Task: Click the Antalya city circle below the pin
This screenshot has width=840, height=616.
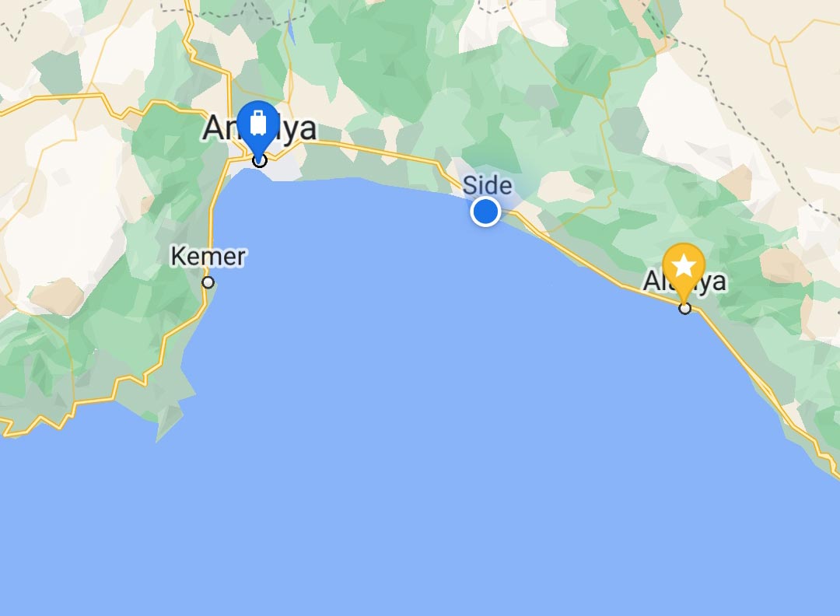Action: 260,160
